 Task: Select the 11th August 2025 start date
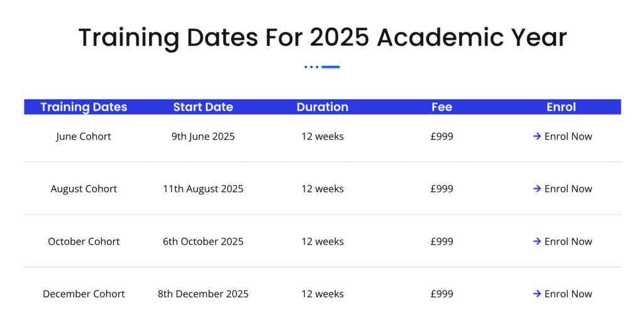click(x=203, y=189)
